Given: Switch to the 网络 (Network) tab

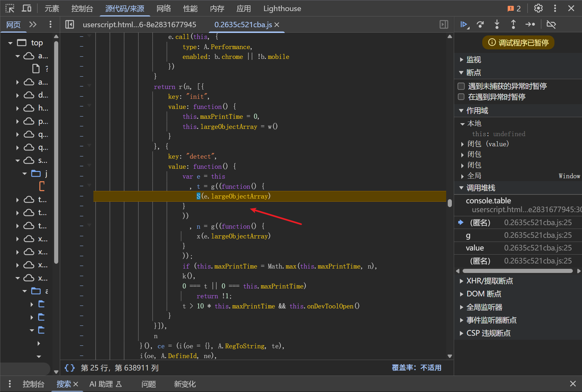Looking at the screenshot, I should point(163,9).
